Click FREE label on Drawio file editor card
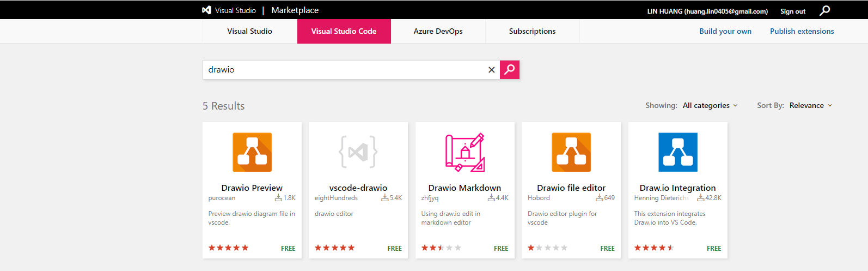This screenshot has width=868, height=271. [x=608, y=248]
